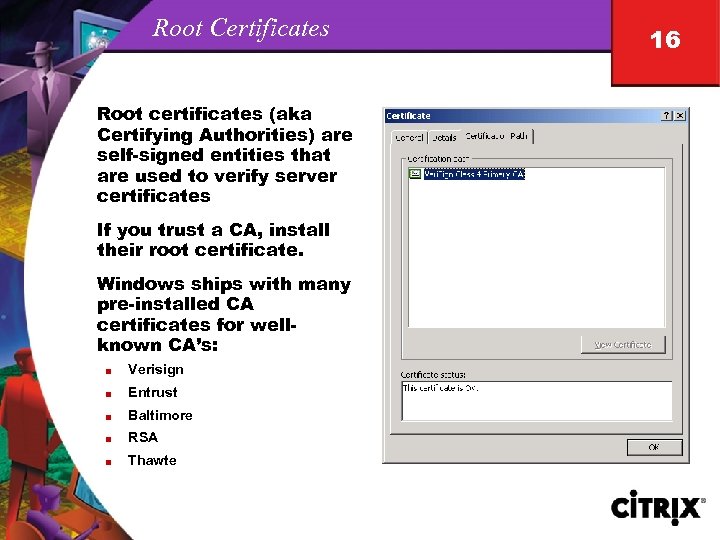Viewport: 720px width, 540px height.
Task: Open the Details tab
Action: [444, 137]
